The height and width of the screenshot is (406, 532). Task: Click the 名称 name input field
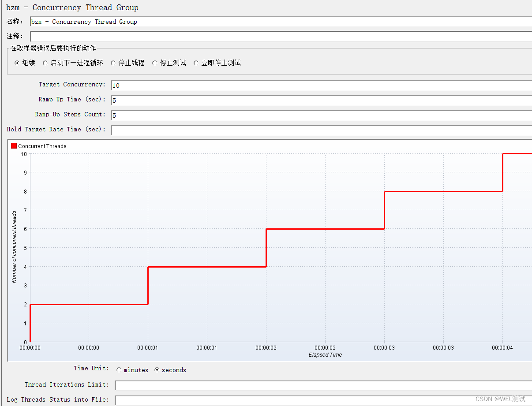(281, 22)
